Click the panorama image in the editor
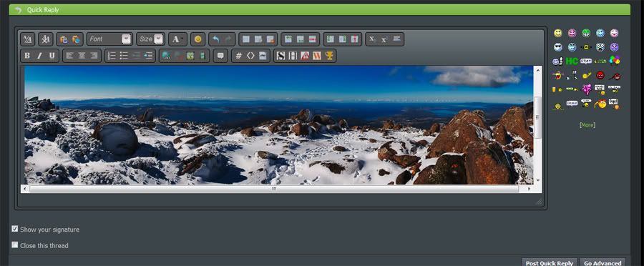644x266 pixels. tap(279, 125)
